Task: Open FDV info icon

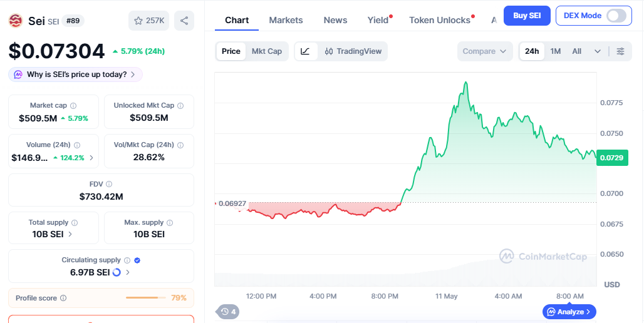Action: click(x=109, y=184)
